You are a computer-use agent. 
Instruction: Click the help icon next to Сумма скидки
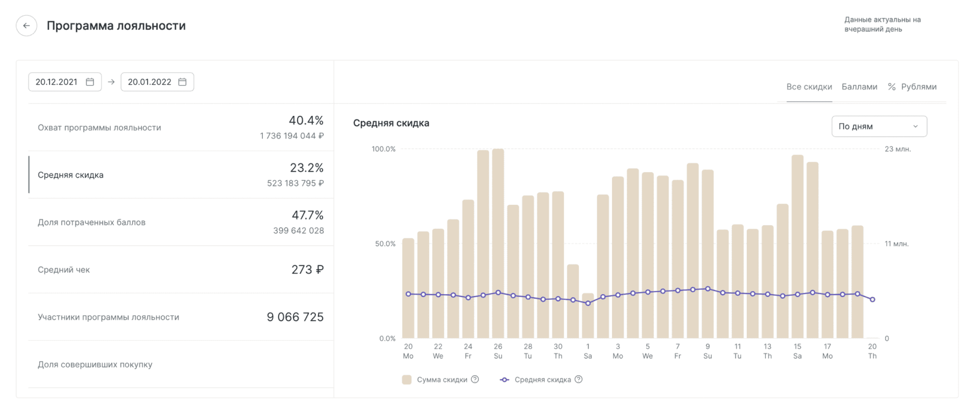475,379
